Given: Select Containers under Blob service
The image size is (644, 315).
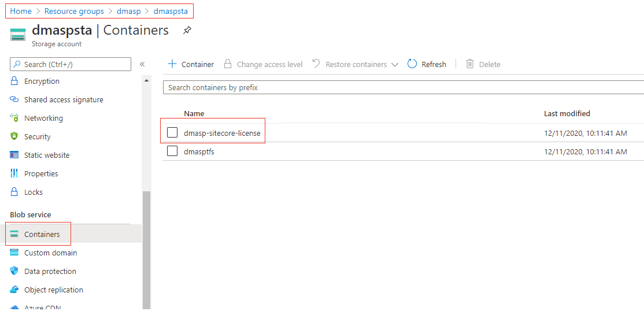Looking at the screenshot, I should [x=42, y=235].
